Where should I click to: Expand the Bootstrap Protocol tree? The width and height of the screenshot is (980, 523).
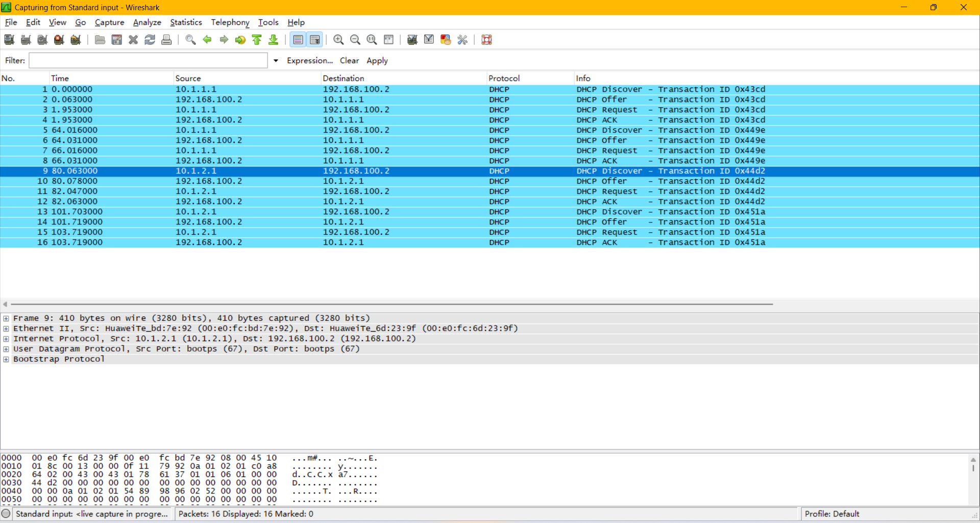(6, 359)
